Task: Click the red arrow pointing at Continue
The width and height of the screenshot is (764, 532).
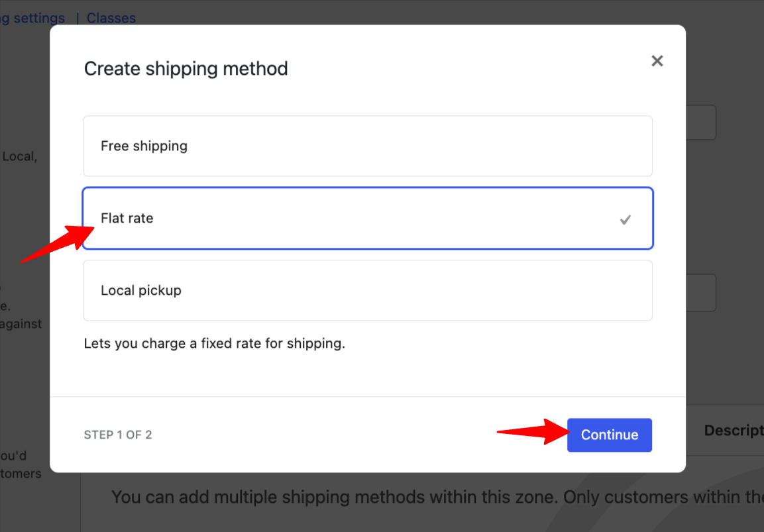Action: (532, 432)
